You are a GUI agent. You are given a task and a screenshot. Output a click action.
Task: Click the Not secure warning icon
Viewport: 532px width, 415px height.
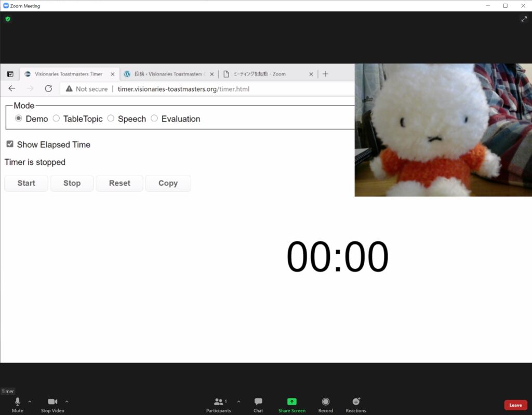tap(69, 89)
